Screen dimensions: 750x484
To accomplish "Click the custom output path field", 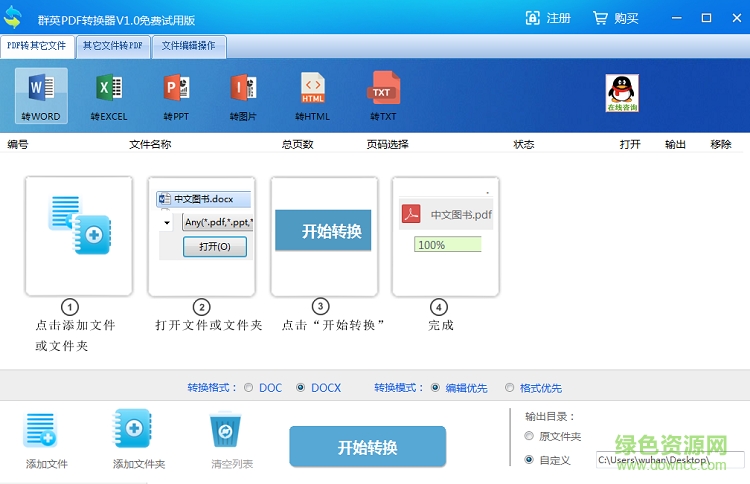I will (668, 460).
